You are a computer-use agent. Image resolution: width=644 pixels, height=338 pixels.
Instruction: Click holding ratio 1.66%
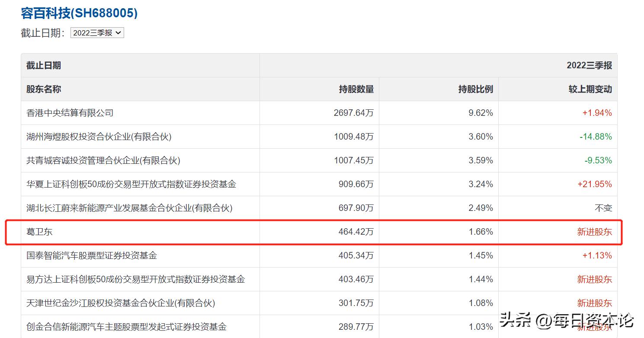coord(481,232)
